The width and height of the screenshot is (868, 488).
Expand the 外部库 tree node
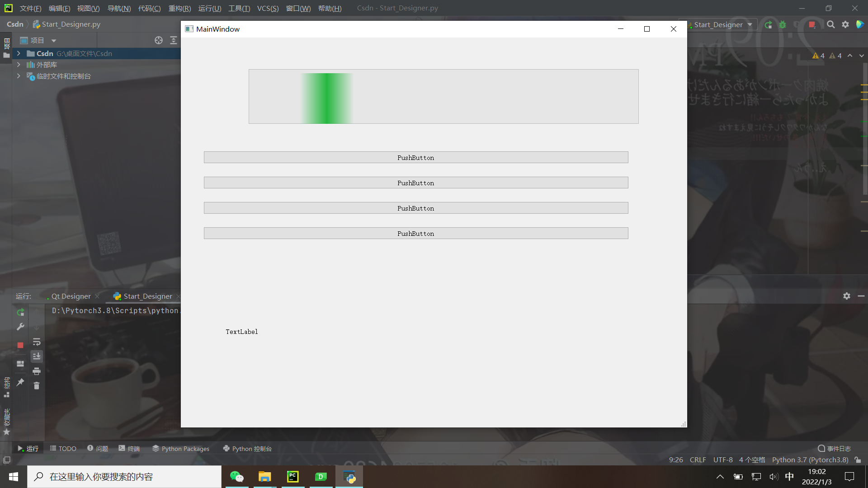click(x=19, y=65)
